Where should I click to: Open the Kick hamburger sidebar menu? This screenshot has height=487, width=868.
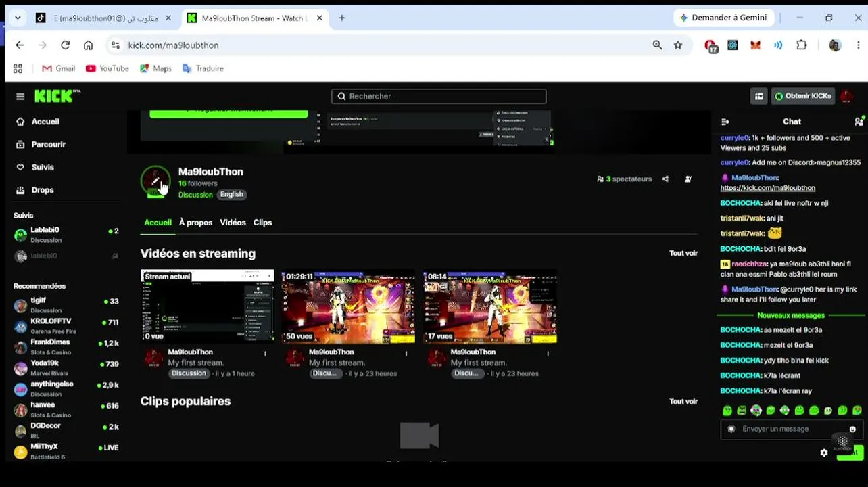point(20,97)
